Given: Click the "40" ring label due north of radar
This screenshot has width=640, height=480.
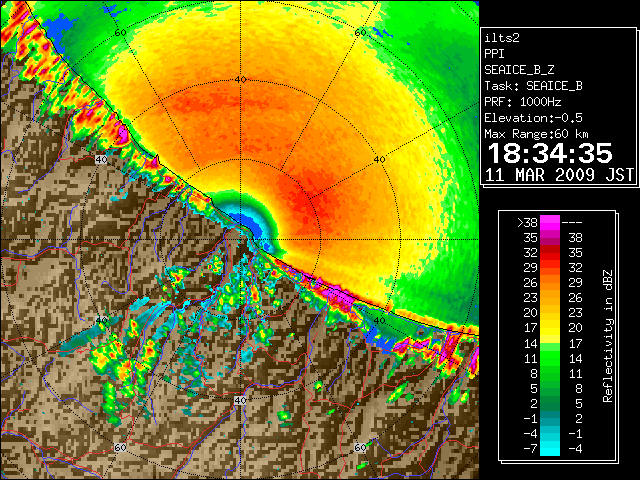Looking at the screenshot, I should (x=240, y=80).
